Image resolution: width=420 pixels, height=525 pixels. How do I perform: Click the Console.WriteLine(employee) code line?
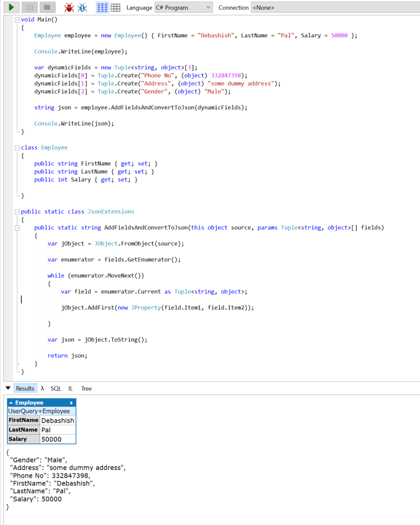81,52
